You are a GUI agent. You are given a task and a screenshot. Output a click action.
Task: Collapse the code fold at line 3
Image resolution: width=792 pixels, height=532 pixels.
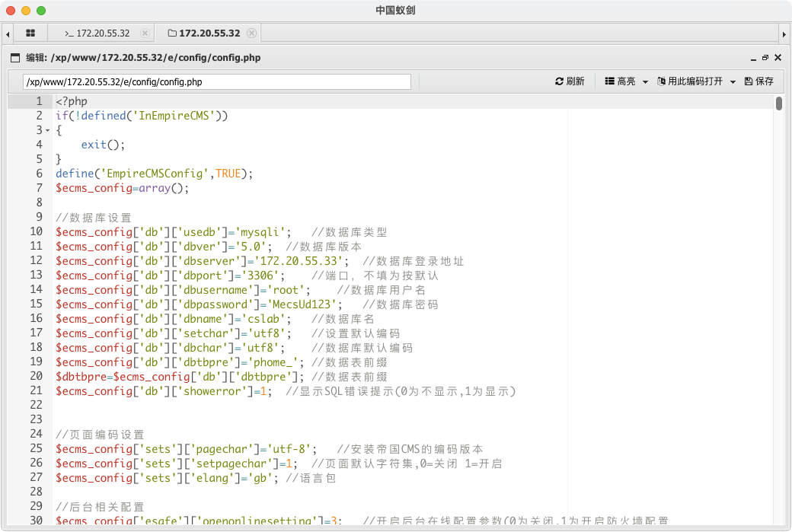[47, 130]
